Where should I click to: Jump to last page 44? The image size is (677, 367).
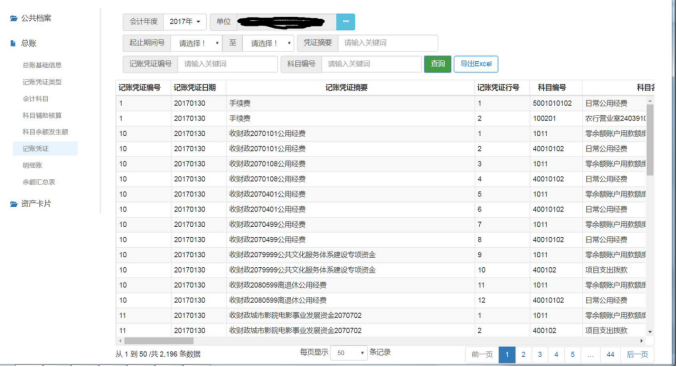610,354
